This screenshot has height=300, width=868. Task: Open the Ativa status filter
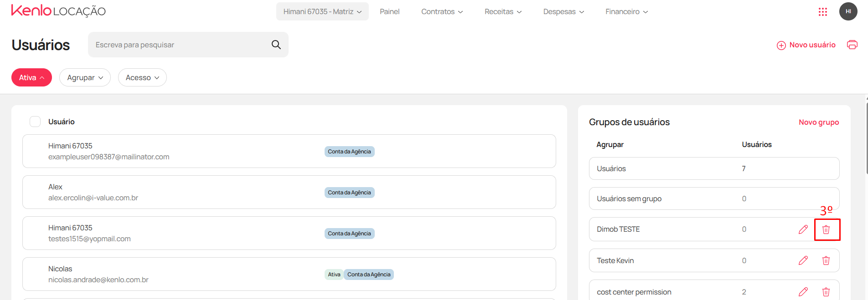click(31, 77)
